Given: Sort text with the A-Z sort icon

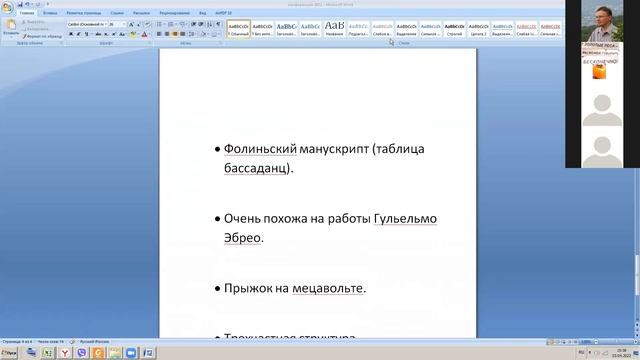Looking at the screenshot, I should coord(209,24).
